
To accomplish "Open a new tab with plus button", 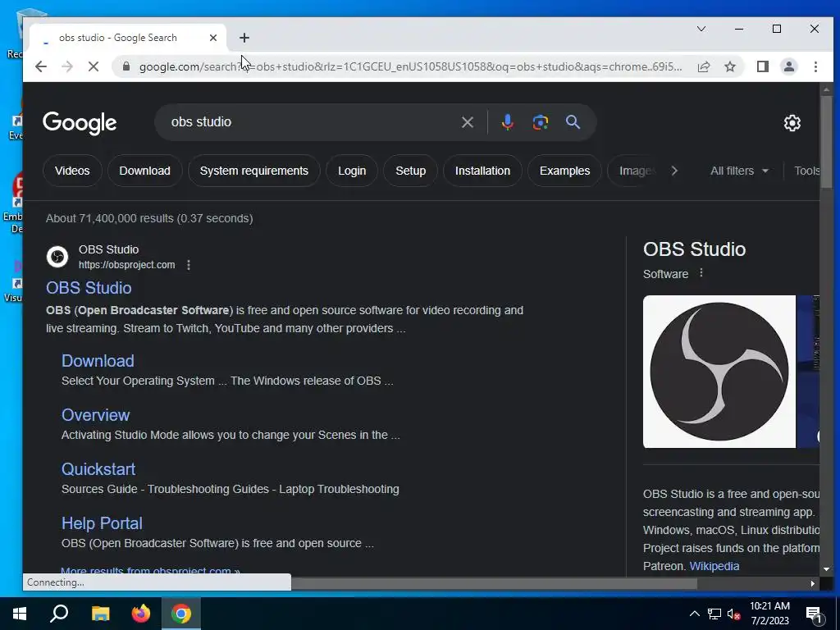I will click(244, 38).
